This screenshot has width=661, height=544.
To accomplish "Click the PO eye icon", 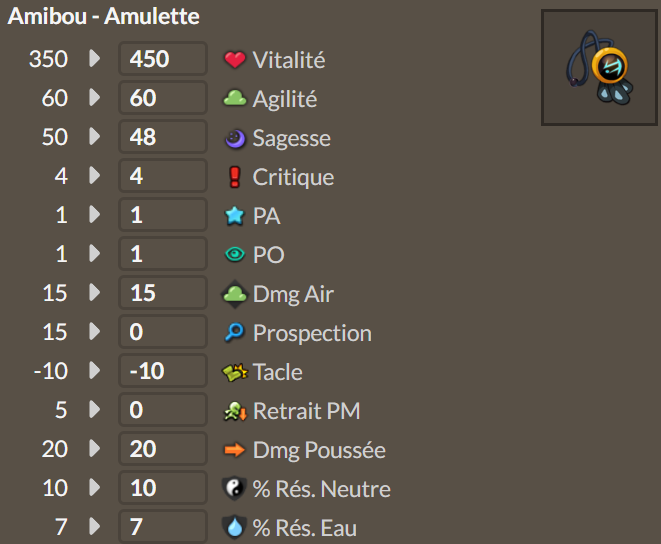I will [x=235, y=254].
